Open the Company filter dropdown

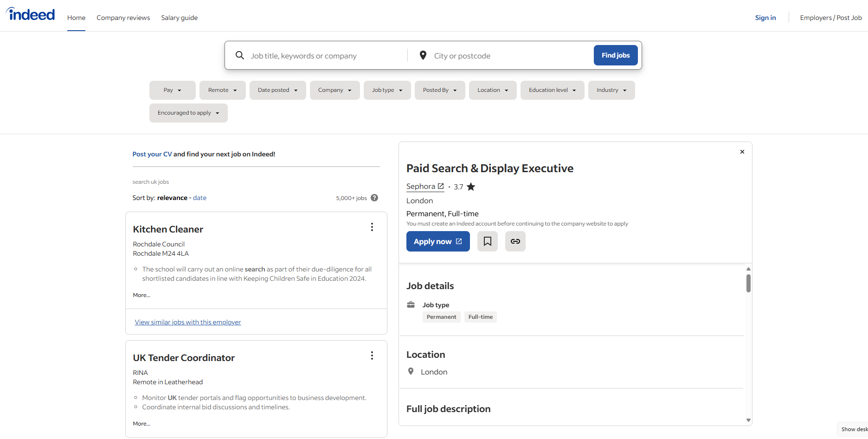[335, 90]
